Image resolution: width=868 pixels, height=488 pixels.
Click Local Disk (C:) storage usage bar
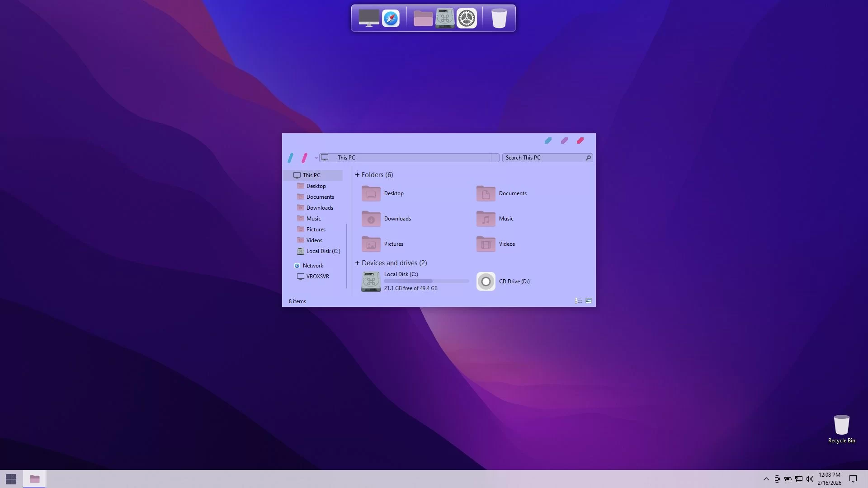(x=426, y=281)
